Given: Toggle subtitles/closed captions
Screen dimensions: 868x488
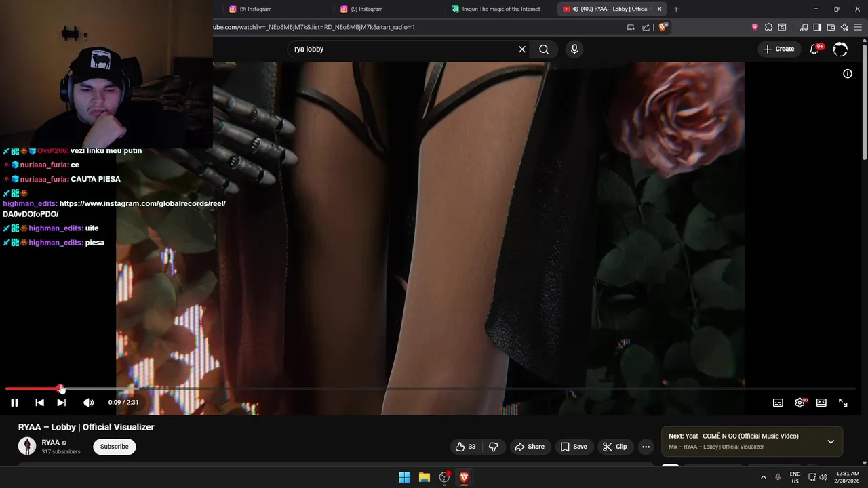Looking at the screenshot, I should (778, 403).
